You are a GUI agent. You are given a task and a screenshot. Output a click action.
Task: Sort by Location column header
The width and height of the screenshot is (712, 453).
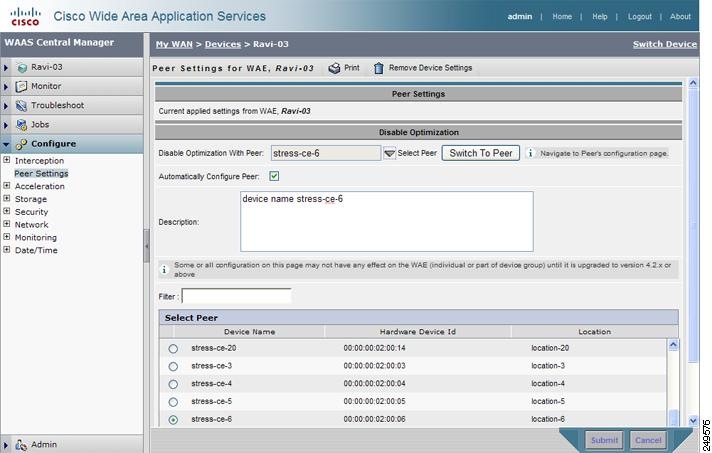pyautogui.click(x=594, y=332)
